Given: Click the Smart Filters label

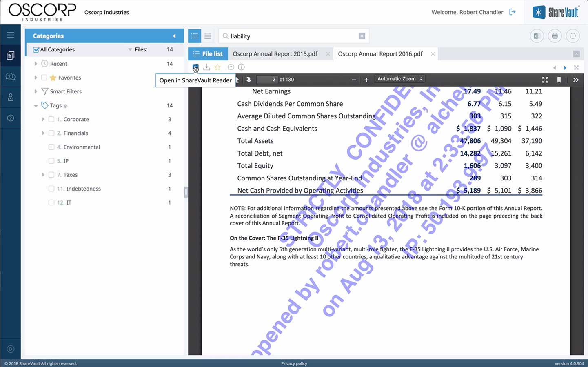Looking at the screenshot, I should point(66,91).
